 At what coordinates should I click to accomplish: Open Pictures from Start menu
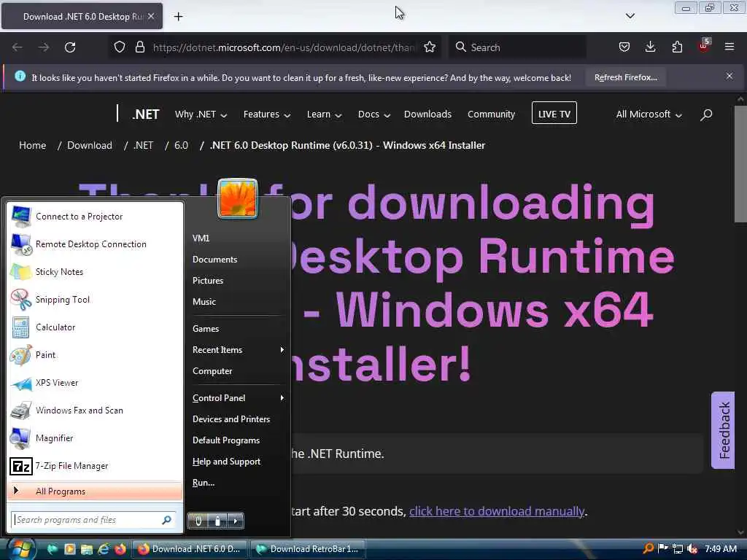click(237, 281)
